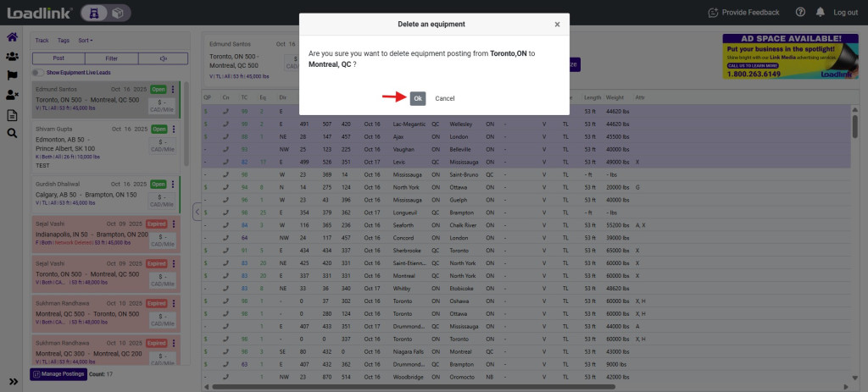Cancel the delete equipment dialog
868x392 pixels.
(x=444, y=98)
